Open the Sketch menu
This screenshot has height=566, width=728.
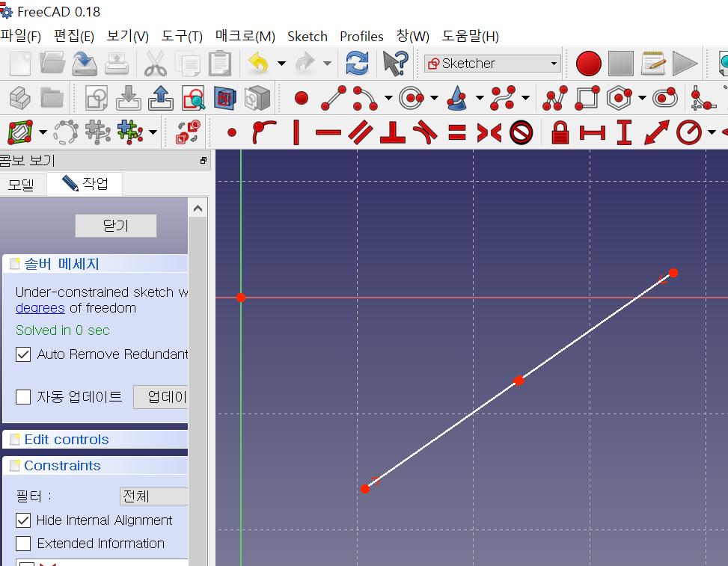point(308,36)
